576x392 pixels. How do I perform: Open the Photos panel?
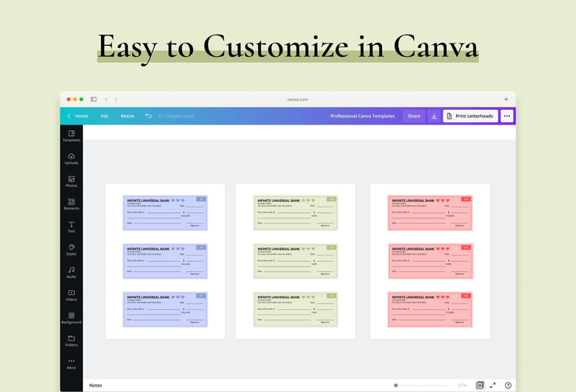[71, 181]
